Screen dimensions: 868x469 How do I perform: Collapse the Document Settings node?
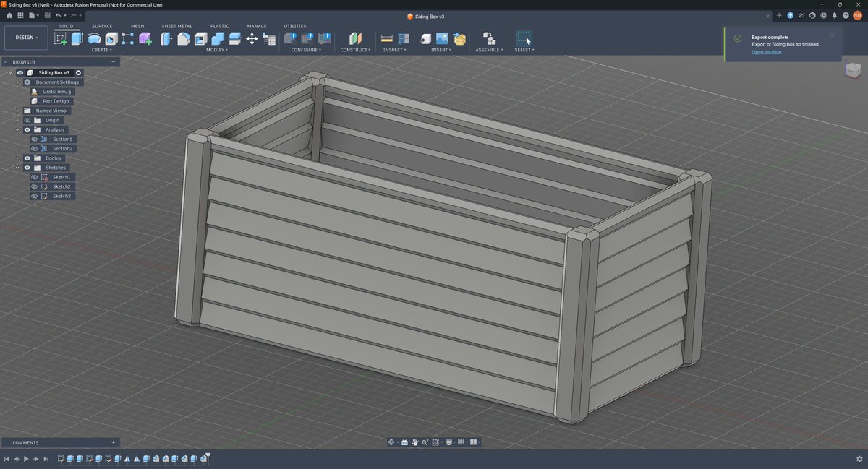pos(17,82)
